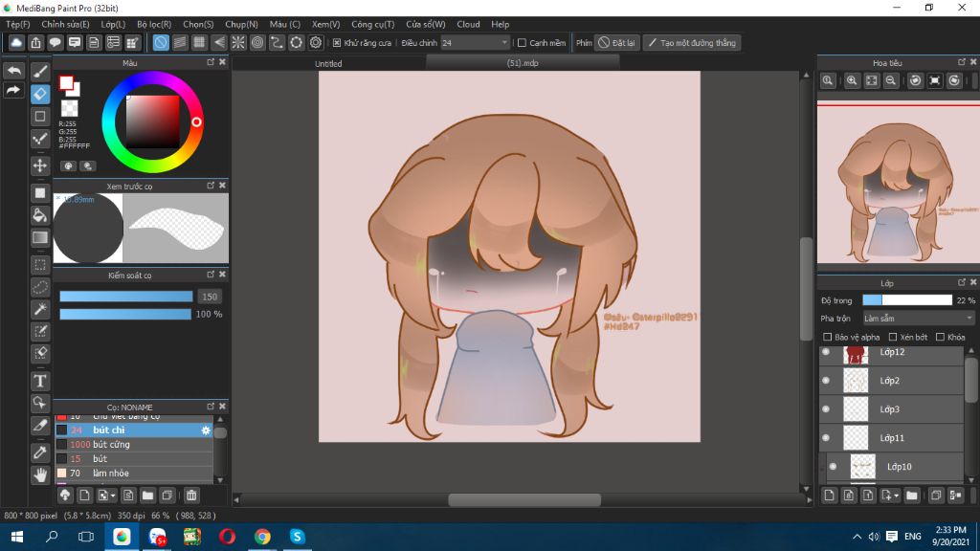This screenshot has width=980, height=551.
Task: Adjust the Độ trong opacity slider
Action: (x=907, y=300)
